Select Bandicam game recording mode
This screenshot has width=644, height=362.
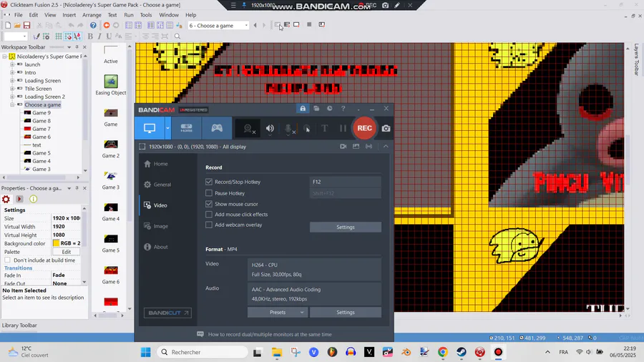pos(217,128)
